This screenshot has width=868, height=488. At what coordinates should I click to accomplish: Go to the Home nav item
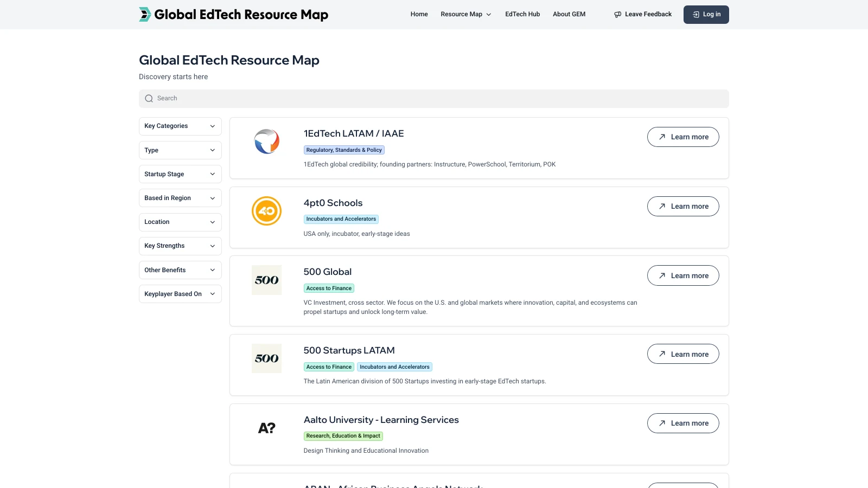tap(419, 14)
